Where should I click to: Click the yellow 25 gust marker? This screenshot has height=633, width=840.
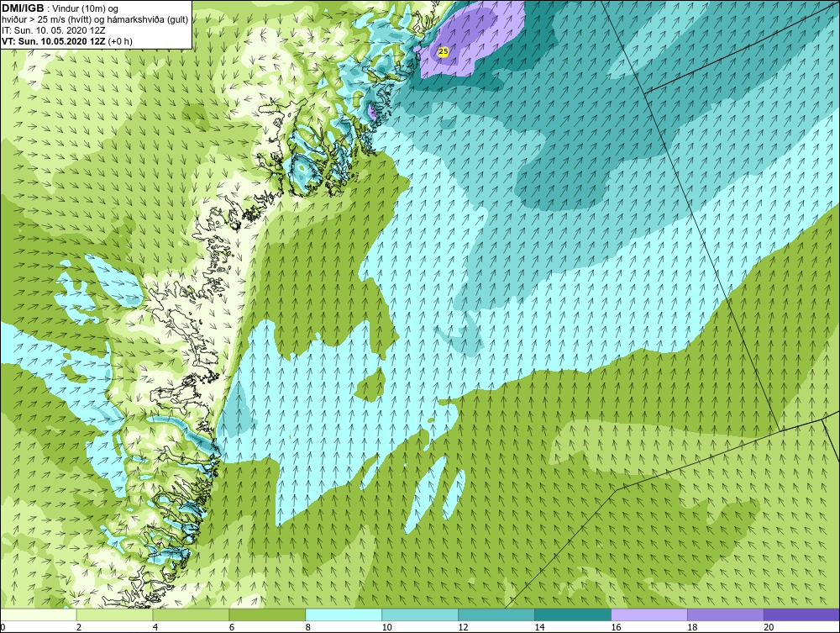coord(443,52)
